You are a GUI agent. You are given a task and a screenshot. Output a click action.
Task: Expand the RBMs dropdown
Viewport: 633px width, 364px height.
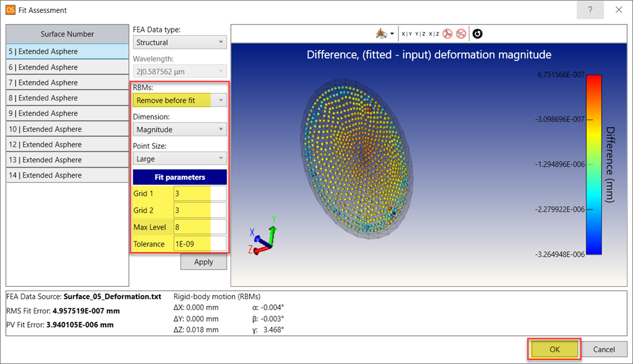click(179, 101)
